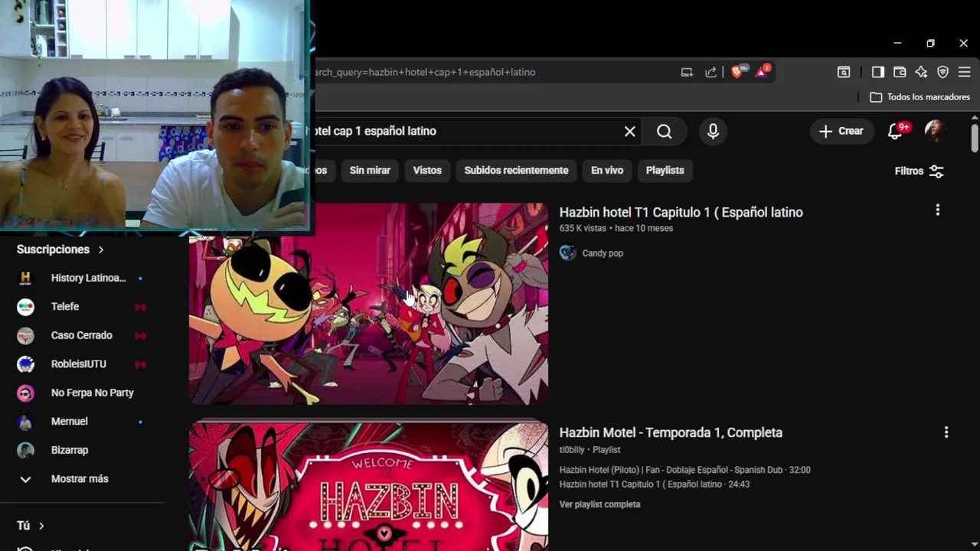Click the History Latinoamérica channel icon
980x551 pixels.
click(25, 278)
